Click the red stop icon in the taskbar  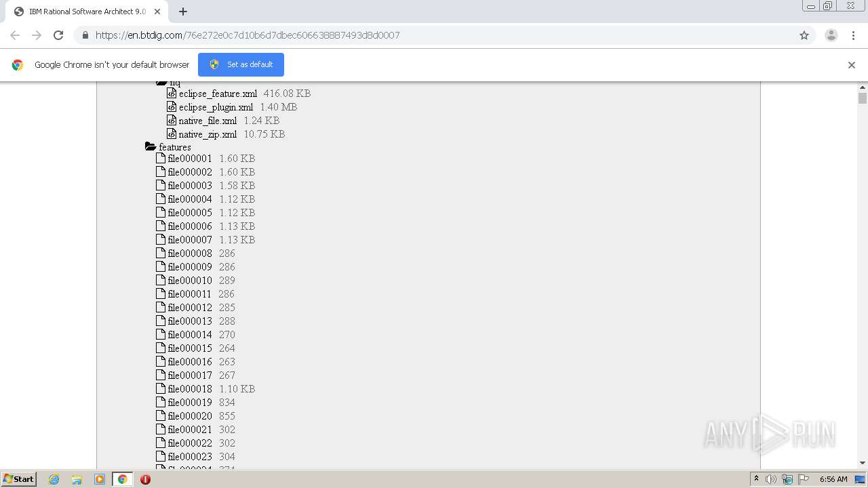[x=145, y=479]
